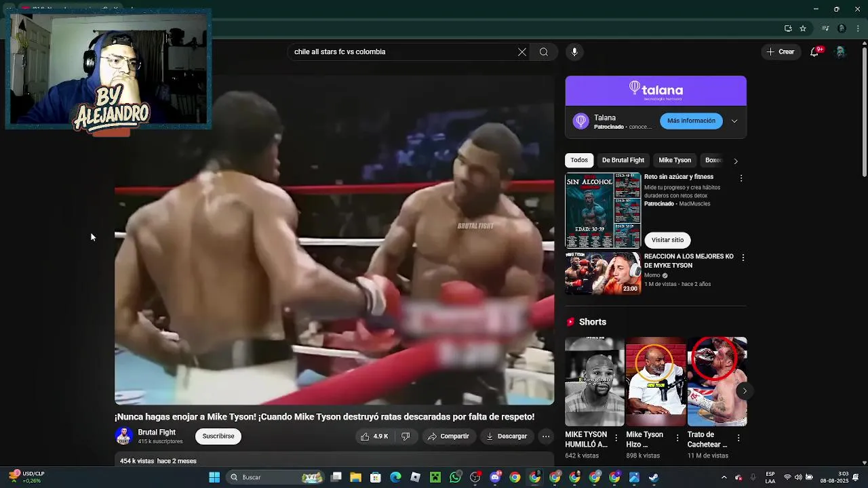Show more filter chips with arrow
This screenshot has height=488, width=868.
click(x=736, y=161)
